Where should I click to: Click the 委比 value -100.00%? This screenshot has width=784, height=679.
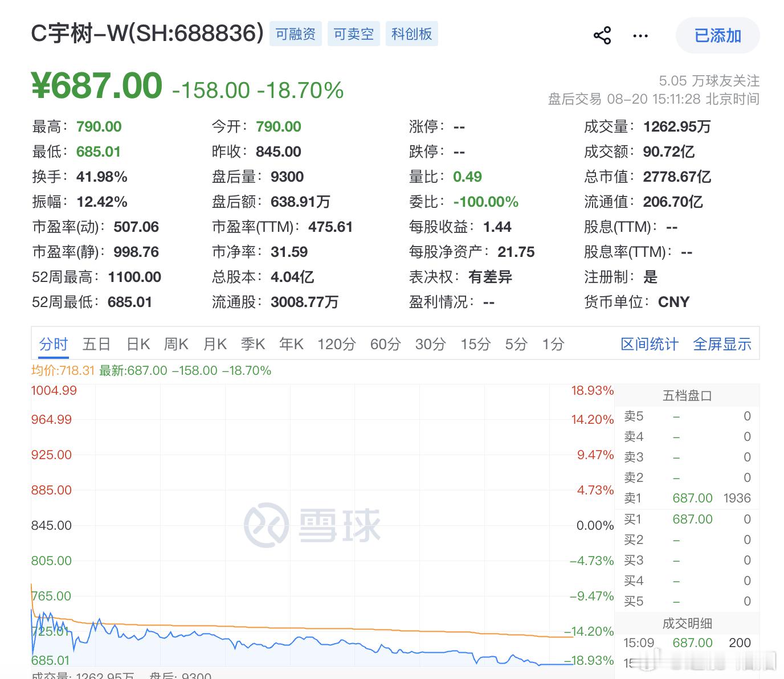pyautogui.click(x=485, y=202)
